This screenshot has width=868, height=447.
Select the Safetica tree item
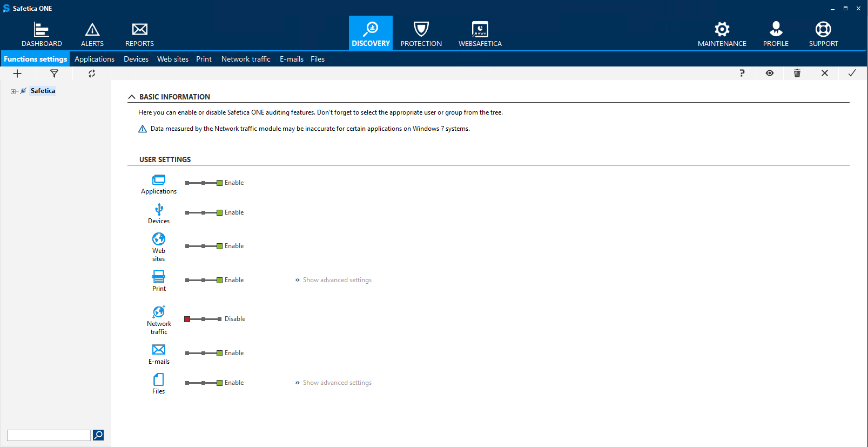pos(43,91)
